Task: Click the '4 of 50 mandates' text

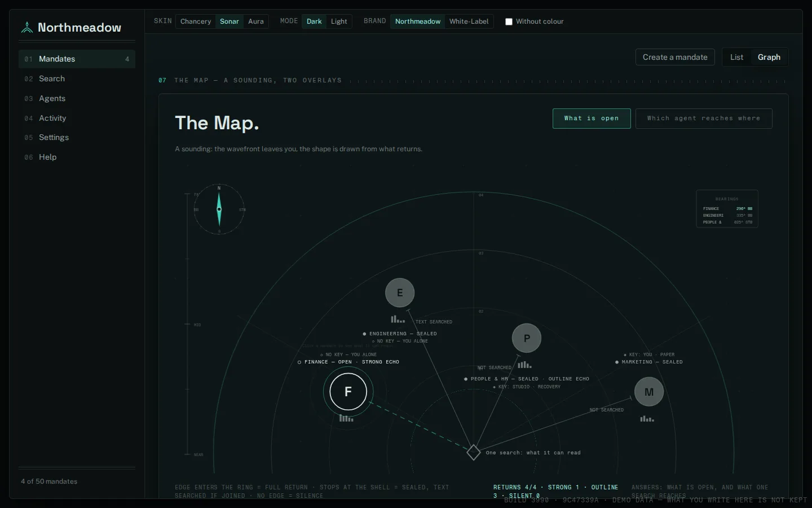Action: 49,481
